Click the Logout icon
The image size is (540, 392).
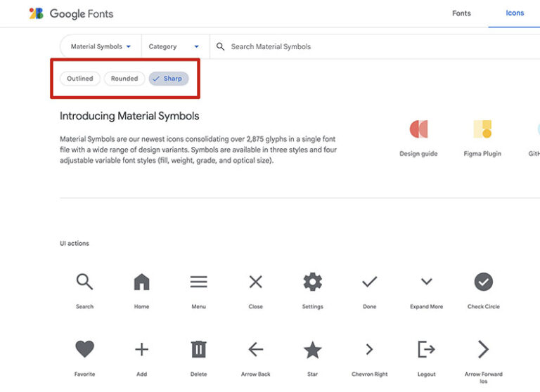[x=426, y=349]
